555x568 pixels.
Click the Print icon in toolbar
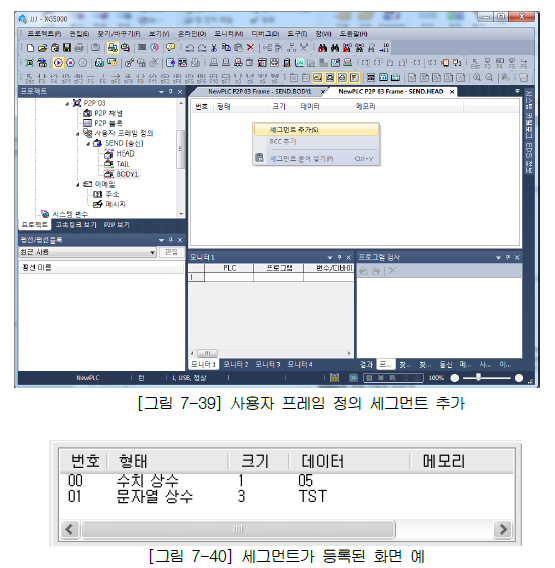pyautogui.click(x=79, y=48)
